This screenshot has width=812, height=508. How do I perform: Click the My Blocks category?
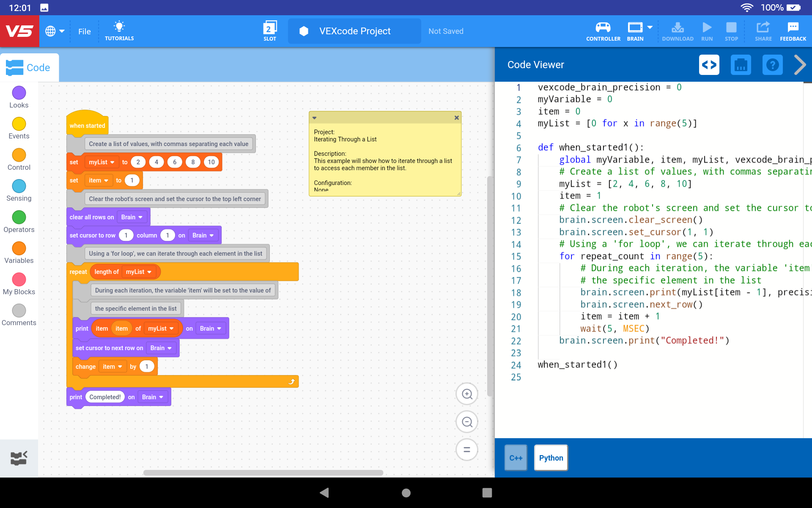click(19, 279)
